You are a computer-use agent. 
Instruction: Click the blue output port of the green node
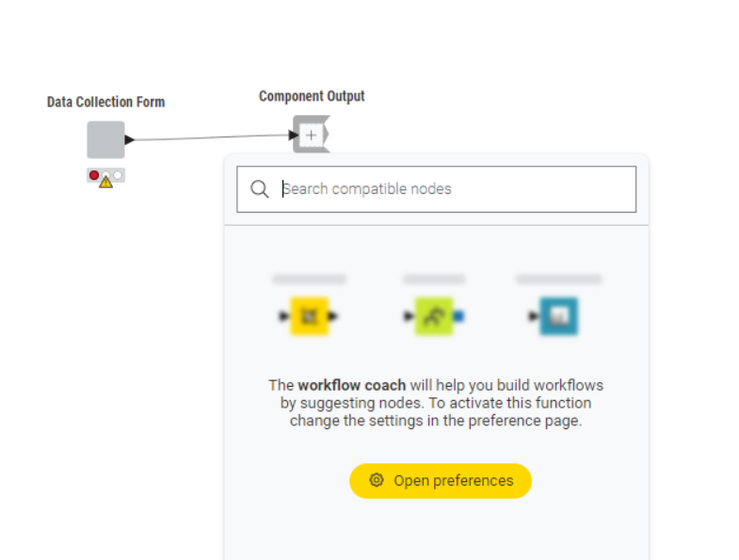(458, 316)
